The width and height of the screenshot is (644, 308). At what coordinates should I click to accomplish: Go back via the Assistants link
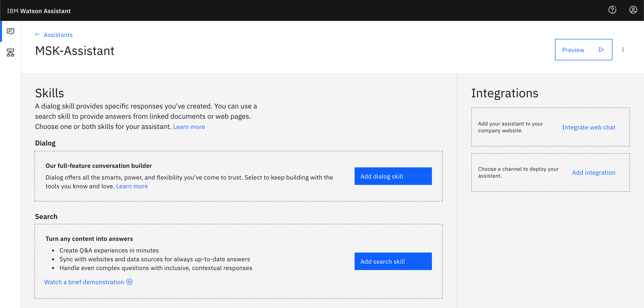(x=58, y=35)
